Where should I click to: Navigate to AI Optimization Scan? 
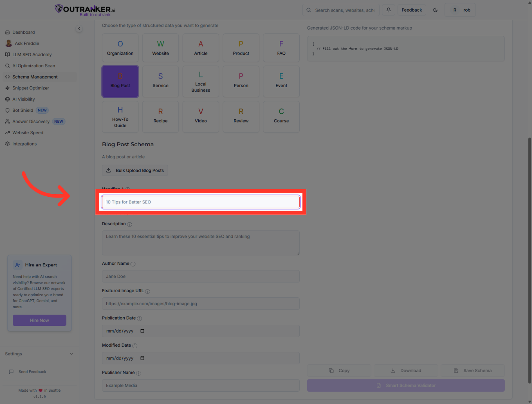click(40, 66)
